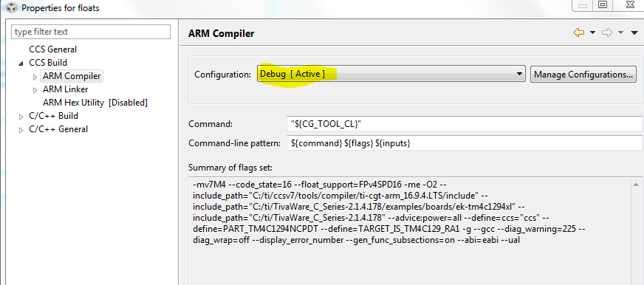The width and height of the screenshot is (644, 285).
Task: Click the back navigation arrow icon
Action: tap(579, 32)
